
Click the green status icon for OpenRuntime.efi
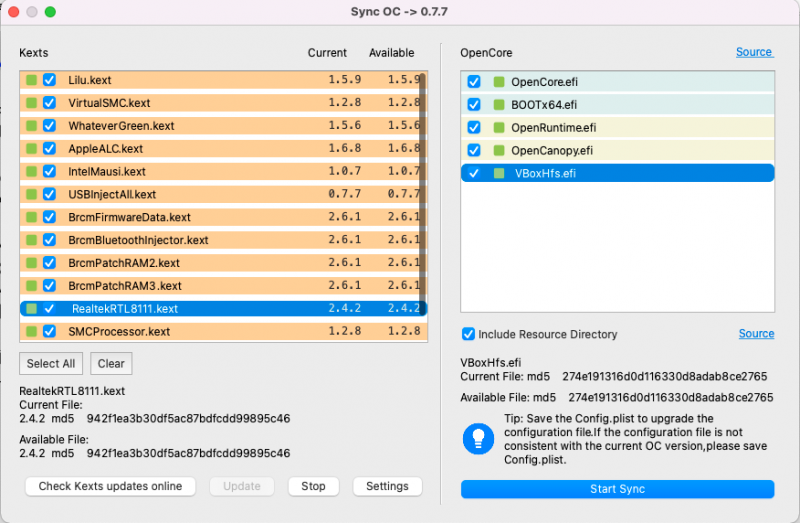pos(498,128)
